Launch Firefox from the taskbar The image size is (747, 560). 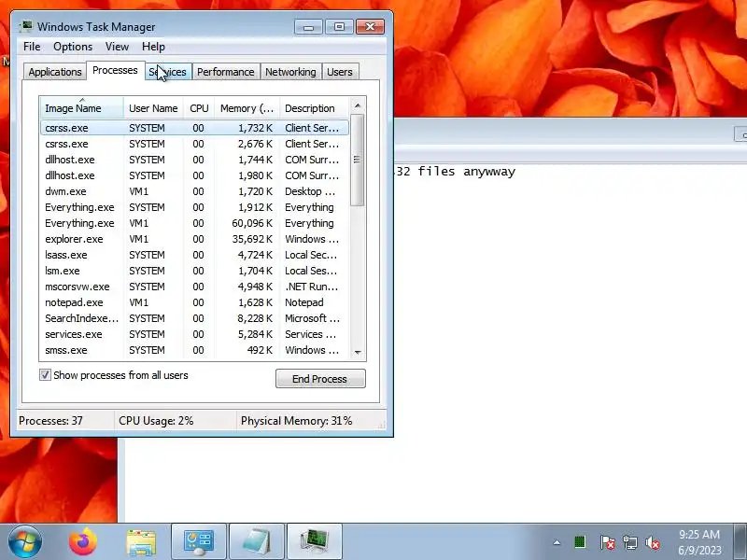click(83, 542)
